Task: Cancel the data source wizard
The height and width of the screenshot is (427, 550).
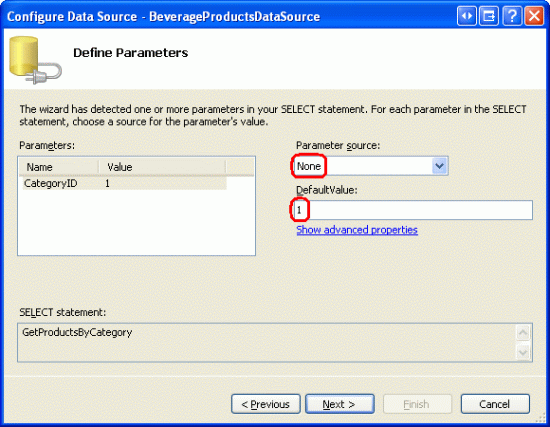Action: (495, 404)
